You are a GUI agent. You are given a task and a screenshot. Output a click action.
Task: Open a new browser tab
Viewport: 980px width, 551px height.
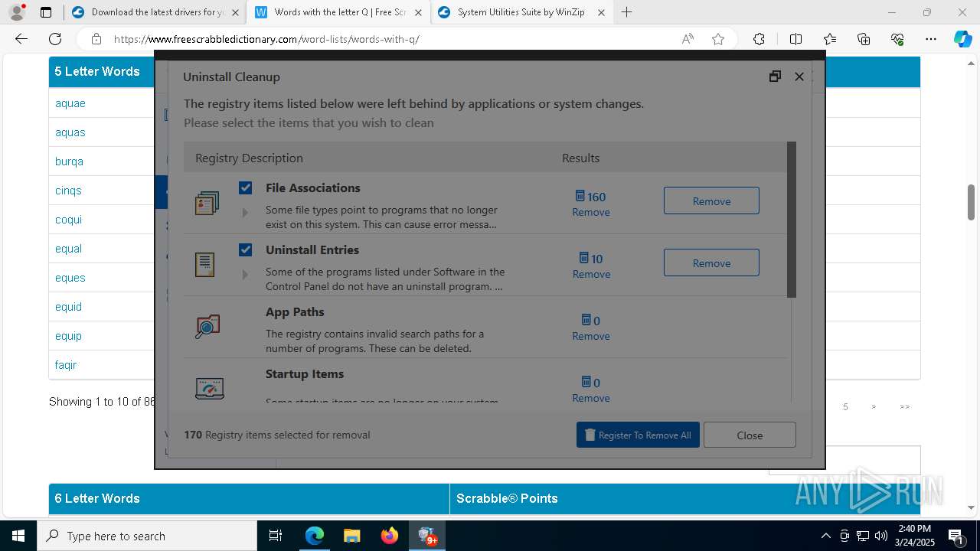627,12
